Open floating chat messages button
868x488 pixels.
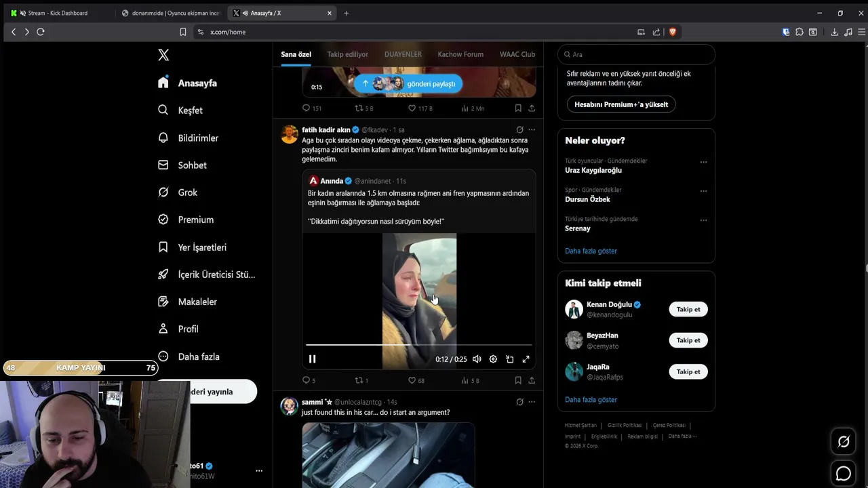pos(844,474)
